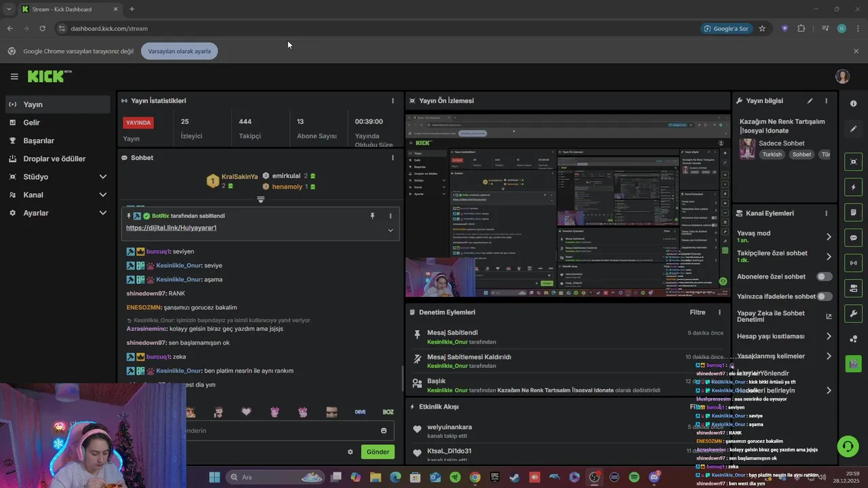Reload the dashboard page

point(42,28)
